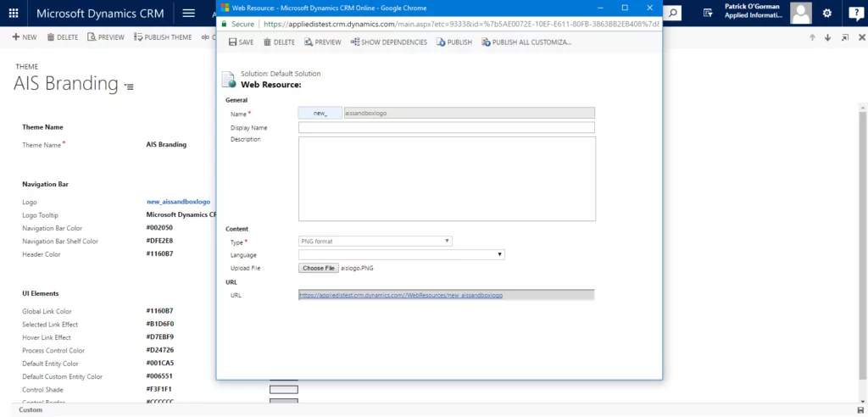Screen dimensions: 868x417
Task: Open the hamburger navigation menu
Action: coord(189,13)
